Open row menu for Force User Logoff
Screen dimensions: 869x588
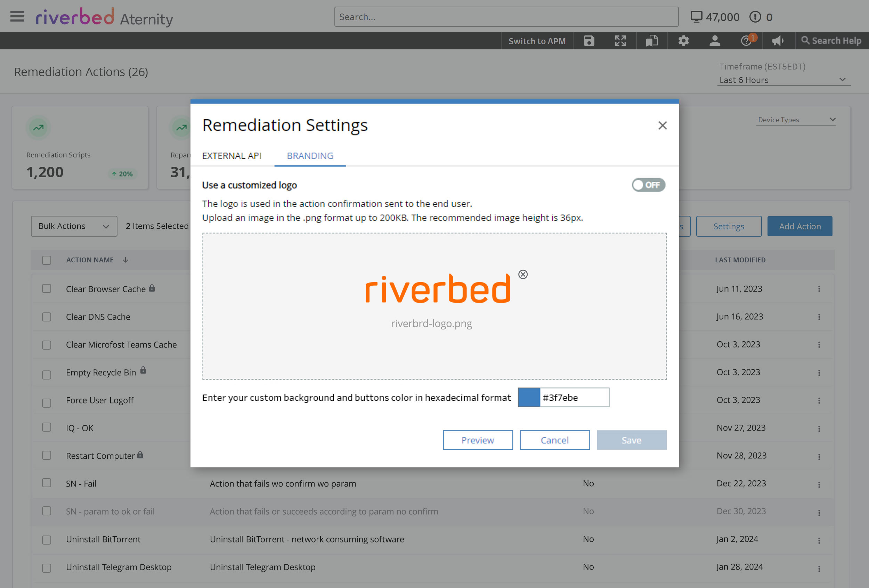coord(819,401)
